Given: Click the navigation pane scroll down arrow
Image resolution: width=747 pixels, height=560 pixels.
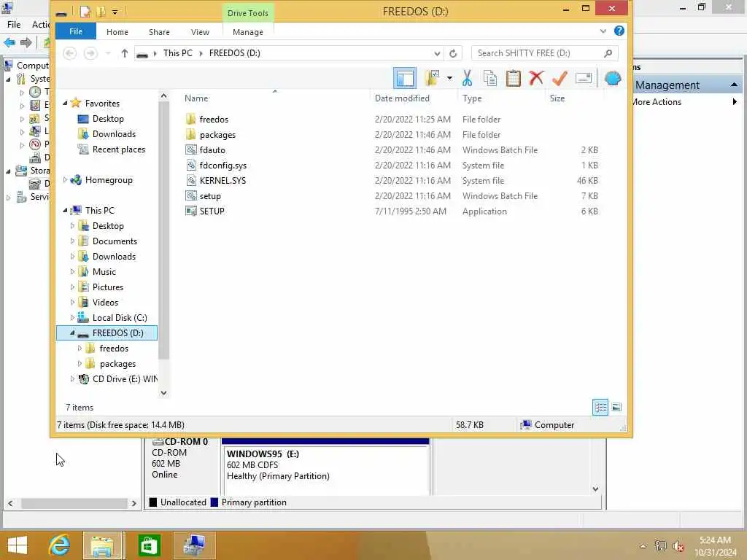Looking at the screenshot, I should [x=164, y=393].
